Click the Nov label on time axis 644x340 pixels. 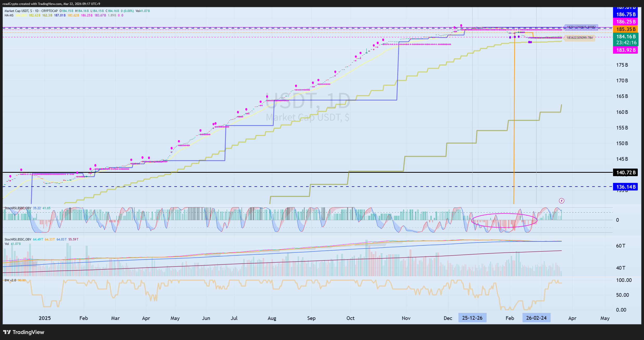click(x=406, y=318)
